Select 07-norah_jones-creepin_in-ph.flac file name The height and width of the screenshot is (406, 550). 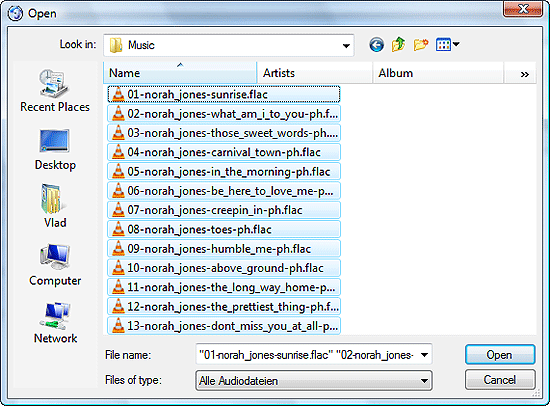pyautogui.click(x=215, y=210)
